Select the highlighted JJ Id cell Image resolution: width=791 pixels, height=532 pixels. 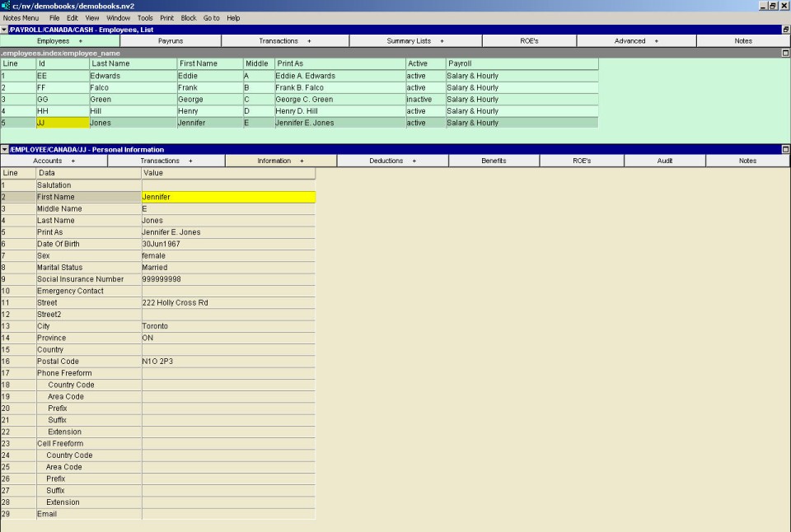tap(62, 123)
